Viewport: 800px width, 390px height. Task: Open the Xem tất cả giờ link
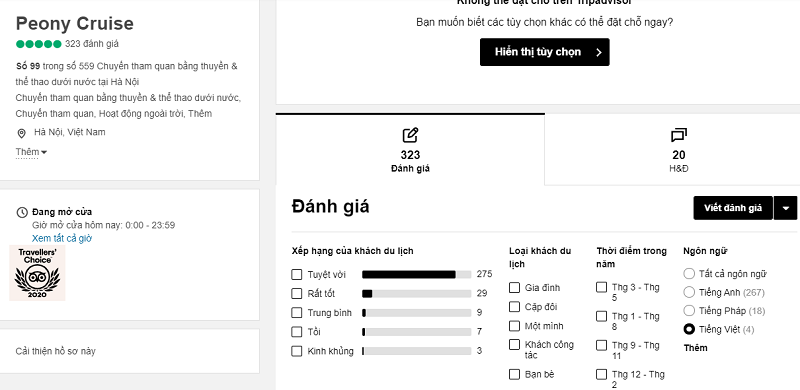pyautogui.click(x=62, y=238)
